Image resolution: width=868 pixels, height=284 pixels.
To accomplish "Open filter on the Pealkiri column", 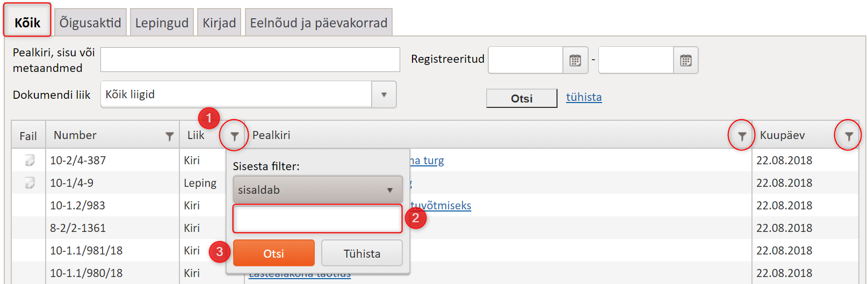I will click(x=742, y=136).
